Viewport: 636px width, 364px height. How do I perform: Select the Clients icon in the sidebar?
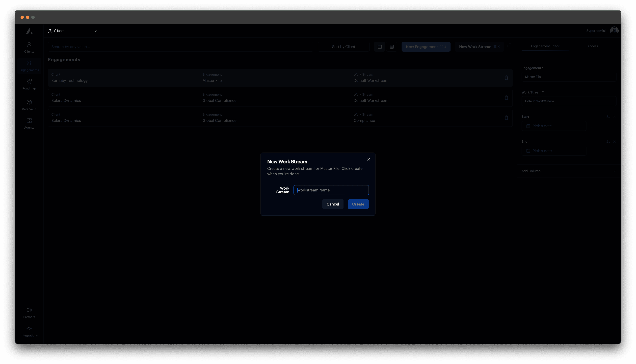click(29, 47)
